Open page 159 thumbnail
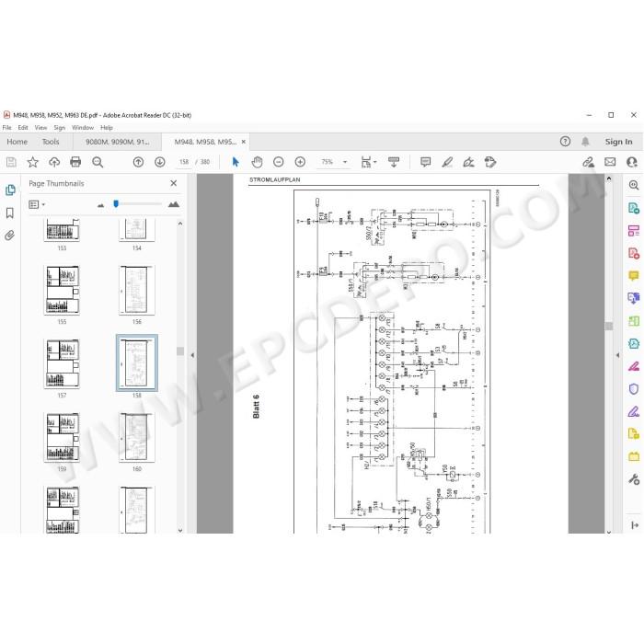 [x=62, y=437]
